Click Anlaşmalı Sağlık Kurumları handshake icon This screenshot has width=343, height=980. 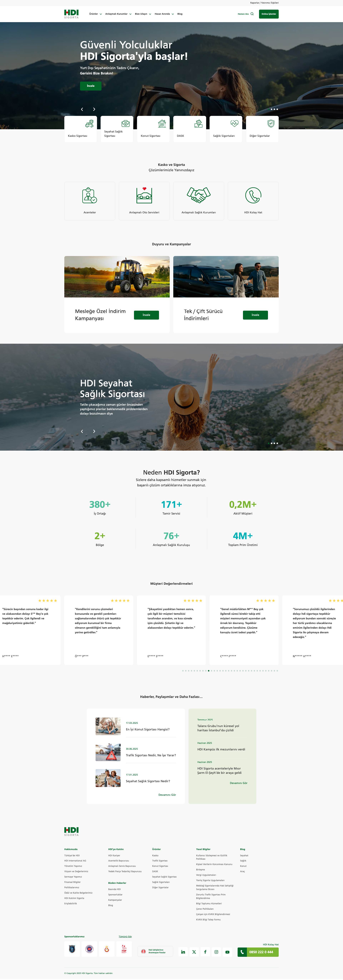(198, 195)
